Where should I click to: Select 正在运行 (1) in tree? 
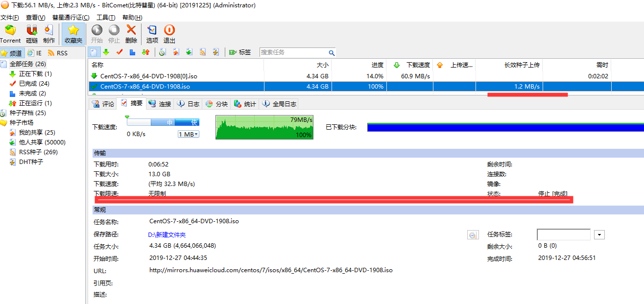click(x=35, y=103)
